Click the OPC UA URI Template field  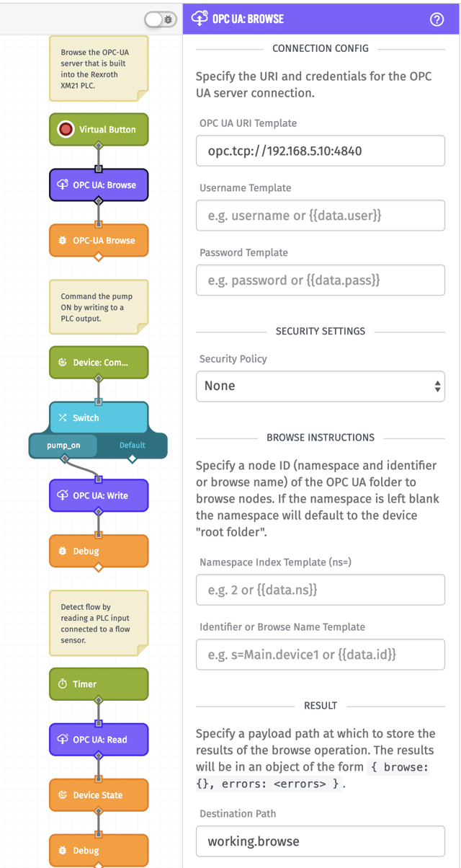click(x=320, y=150)
